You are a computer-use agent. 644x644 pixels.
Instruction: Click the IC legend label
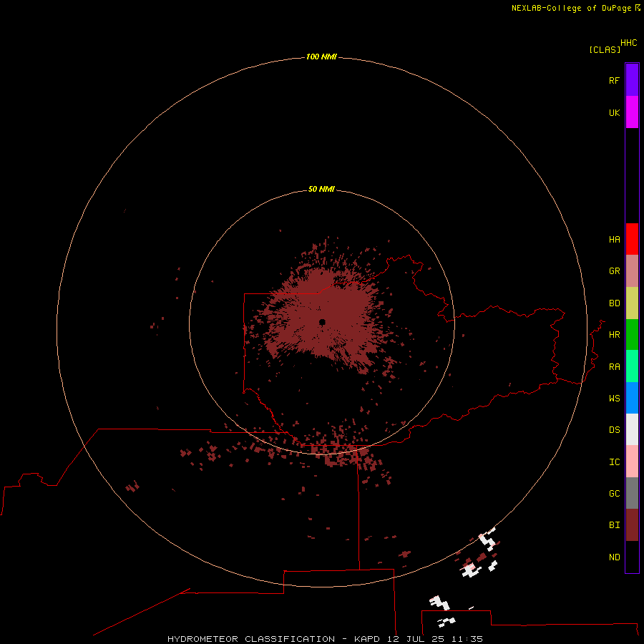pyautogui.click(x=614, y=462)
